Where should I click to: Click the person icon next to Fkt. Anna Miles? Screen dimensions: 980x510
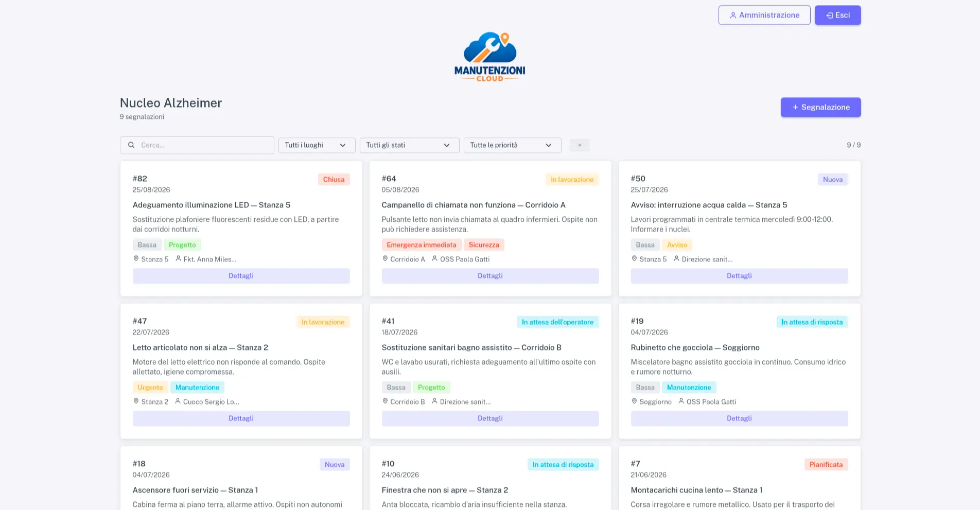point(178,259)
